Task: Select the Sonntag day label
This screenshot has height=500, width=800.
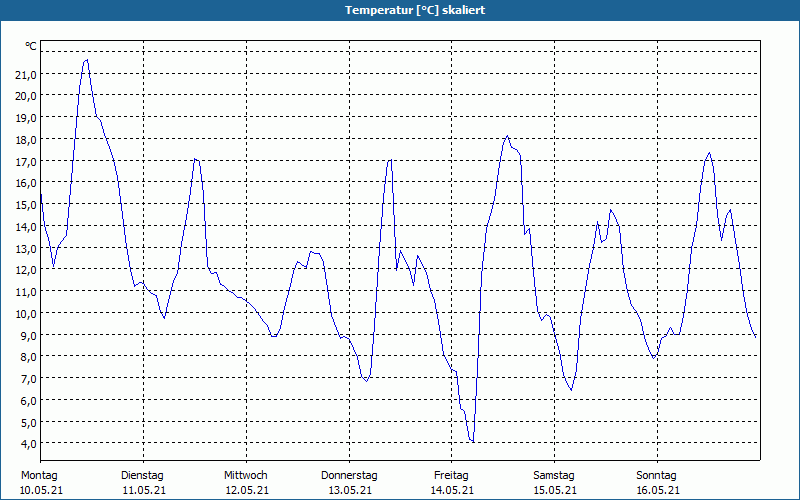Action: coord(657,475)
